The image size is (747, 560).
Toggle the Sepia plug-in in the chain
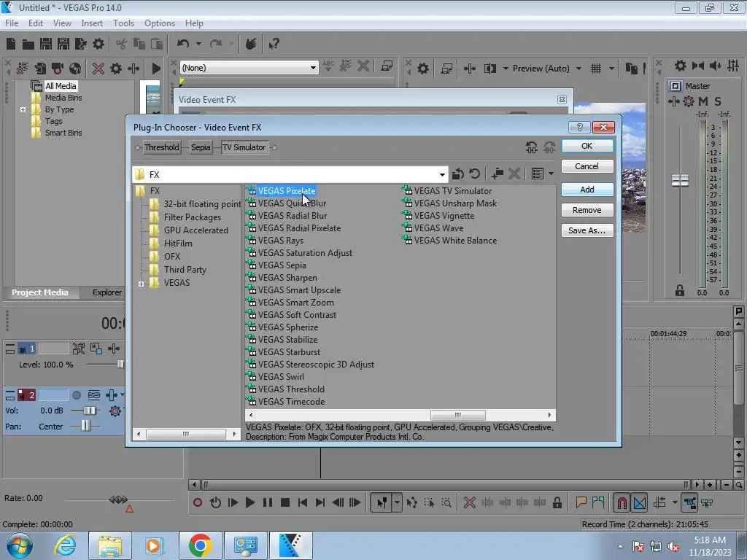(x=201, y=147)
